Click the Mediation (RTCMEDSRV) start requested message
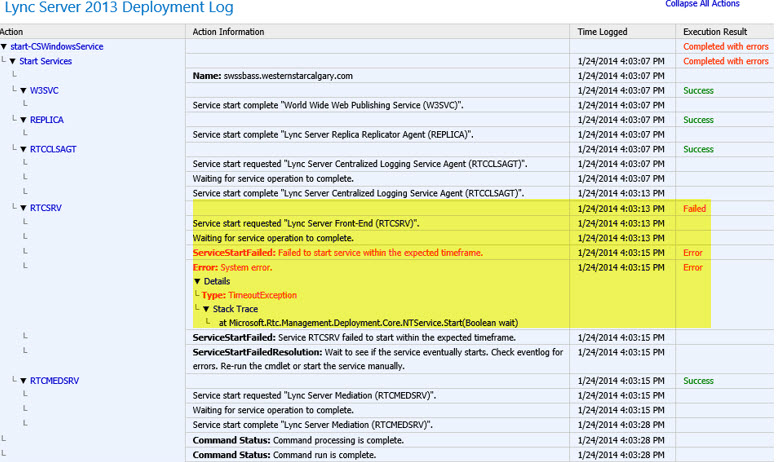 314,396
